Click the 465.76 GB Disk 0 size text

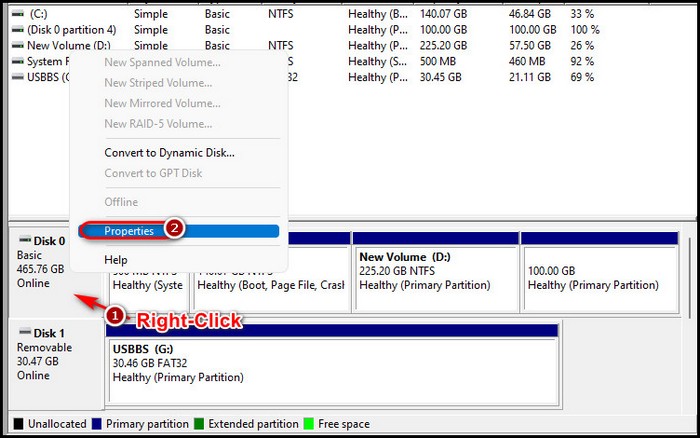[40, 269]
